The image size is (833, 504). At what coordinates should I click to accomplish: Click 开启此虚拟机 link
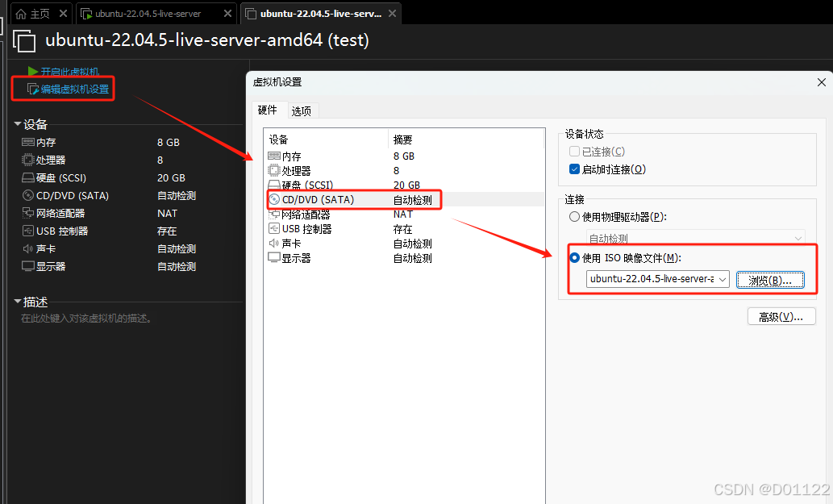pyautogui.click(x=70, y=72)
